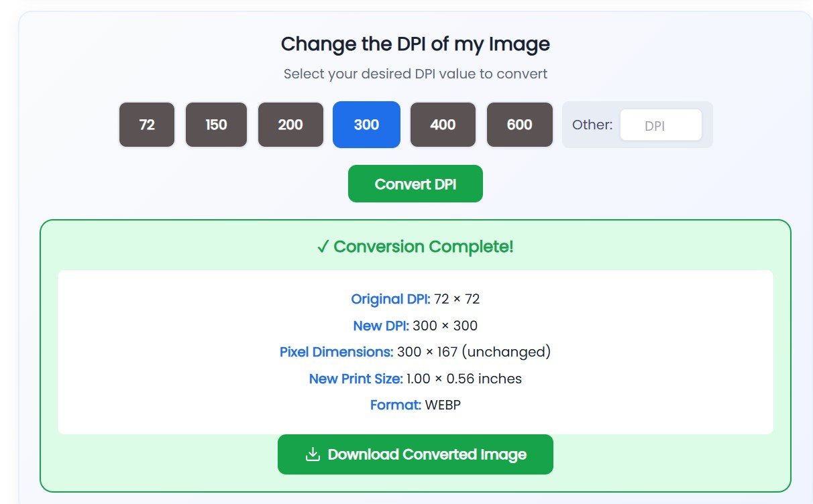The image size is (813, 504).
Task: Click the New DPI: 300 × 300 line
Action: 415,326
